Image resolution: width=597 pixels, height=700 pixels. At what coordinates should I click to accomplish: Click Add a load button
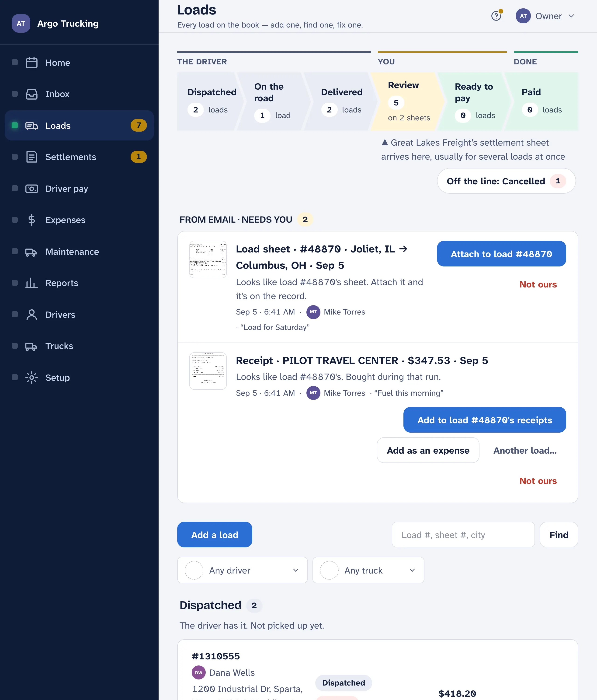click(x=215, y=535)
